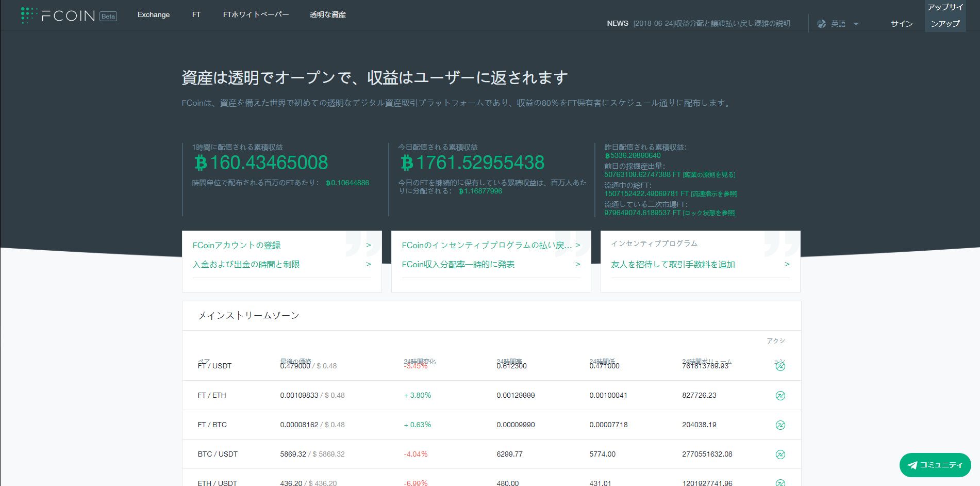Click arrow beside FCoin収入分配率一時的に発表
This screenshot has height=486, width=980.
coord(578,264)
